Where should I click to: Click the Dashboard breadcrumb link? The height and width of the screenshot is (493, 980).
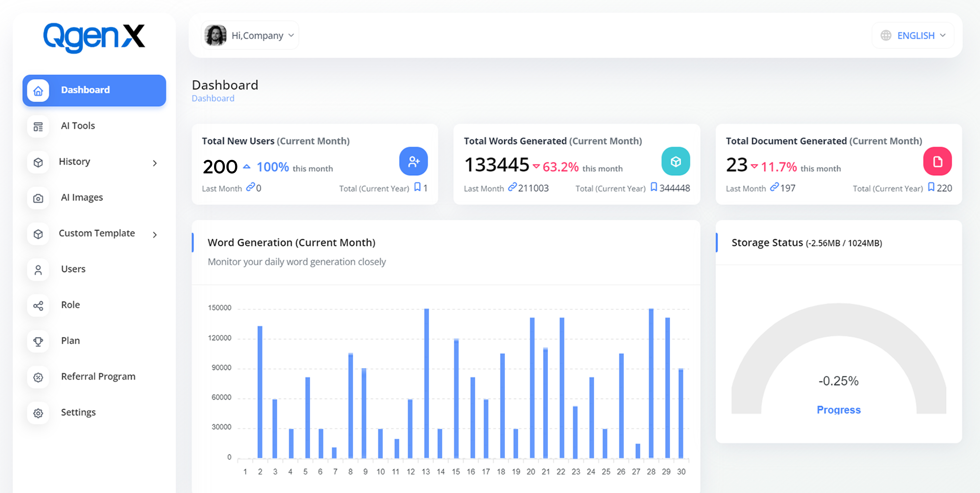click(213, 98)
